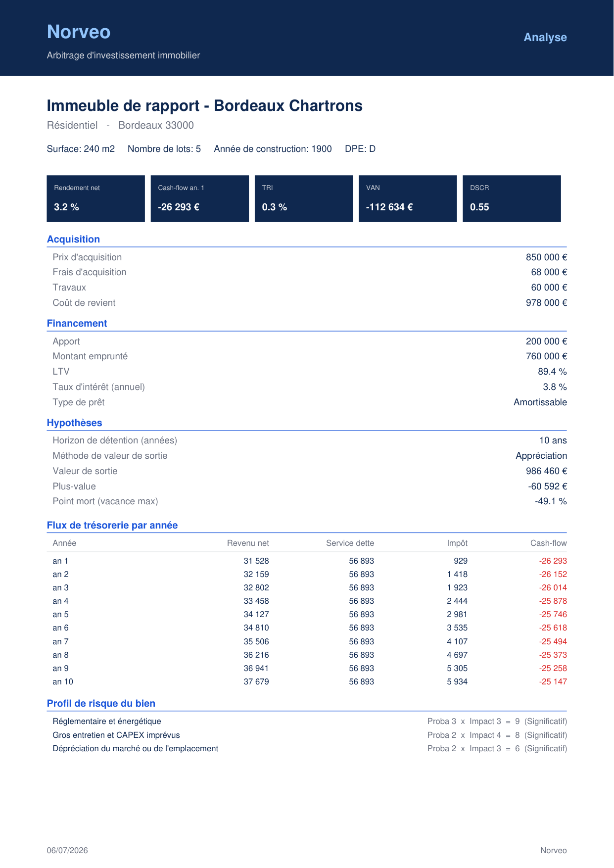Select the Proba 3 x Impact 3 score
The width and height of the screenshot is (614, 868).
pos(497,722)
